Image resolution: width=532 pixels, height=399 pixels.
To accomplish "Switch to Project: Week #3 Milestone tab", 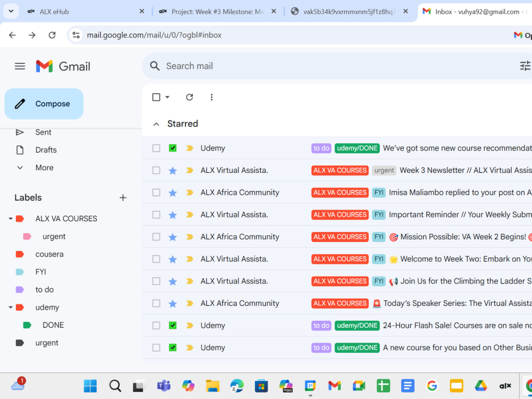I will 217,12.
